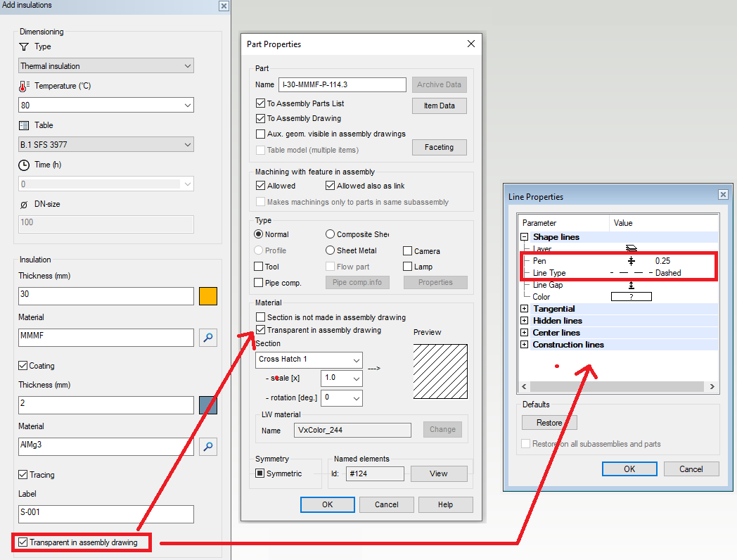Screen dimensions: 737x560
Task: Expand the Hidden lines tree group
Action: (525, 321)
